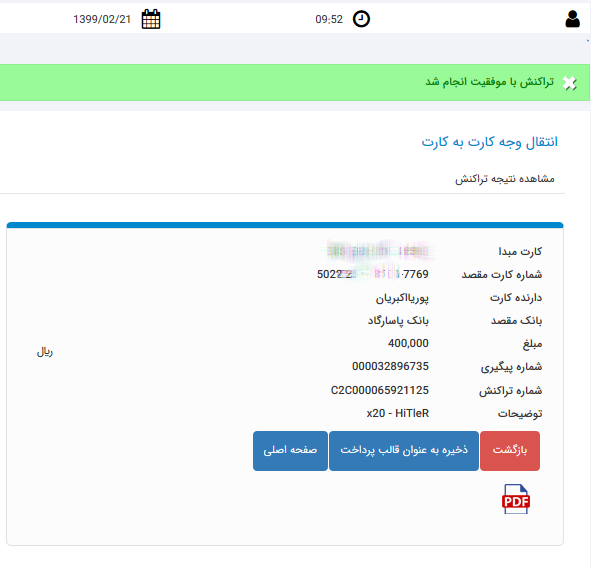This screenshot has height=569, width=591.
Task: Click ذخیره به عنوان قالب پرداخت button
Action: pyautogui.click(x=404, y=451)
